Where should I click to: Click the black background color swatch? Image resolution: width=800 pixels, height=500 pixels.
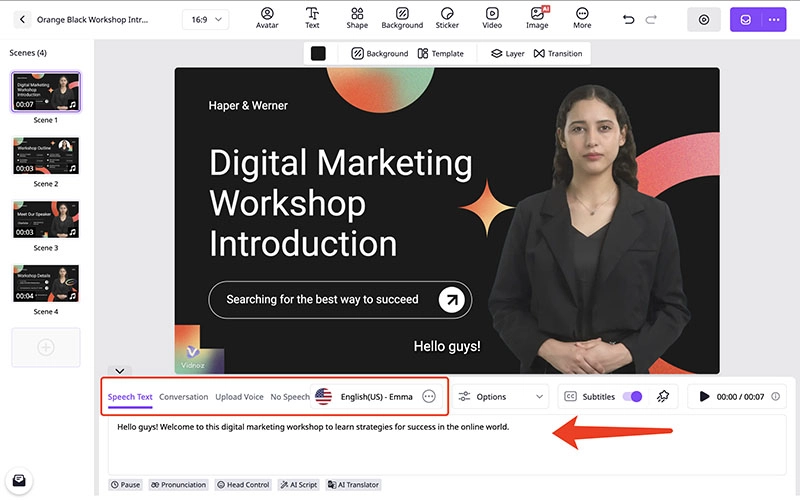[x=318, y=53]
